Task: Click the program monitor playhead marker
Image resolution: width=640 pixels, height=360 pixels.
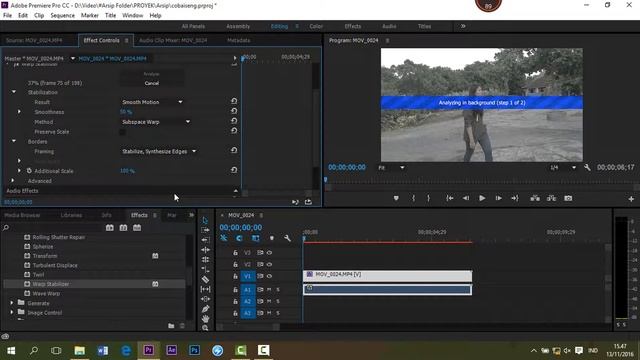Action: coord(326,180)
